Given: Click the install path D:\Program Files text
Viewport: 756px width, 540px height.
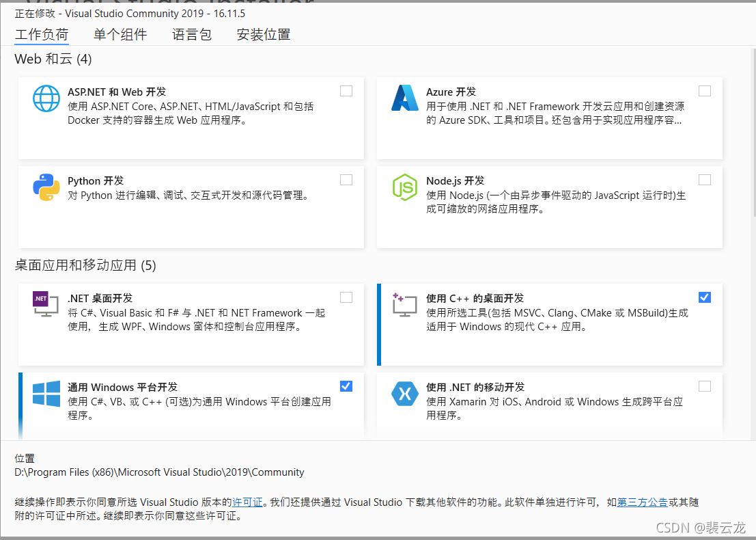Looking at the screenshot, I should pos(159,472).
